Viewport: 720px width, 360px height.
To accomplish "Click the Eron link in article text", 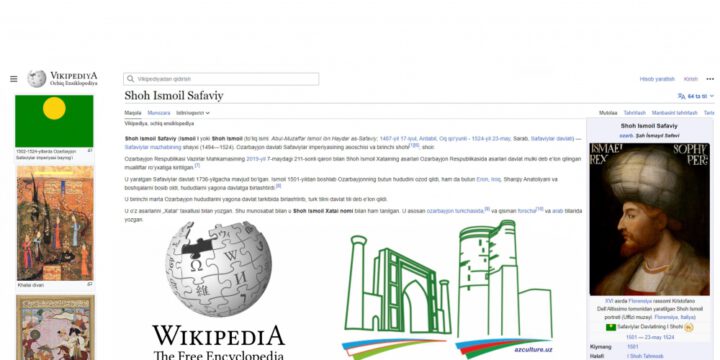I will (x=482, y=180).
